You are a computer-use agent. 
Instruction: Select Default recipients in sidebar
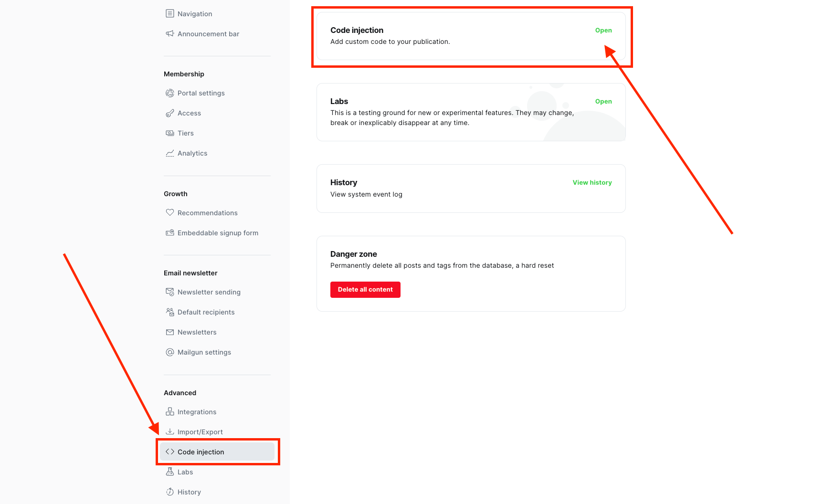click(x=206, y=312)
